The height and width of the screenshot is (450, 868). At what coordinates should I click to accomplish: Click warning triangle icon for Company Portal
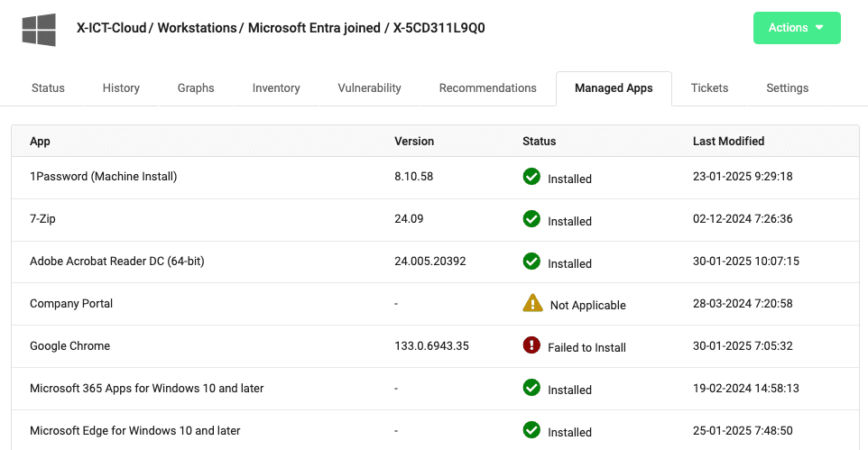(532, 303)
